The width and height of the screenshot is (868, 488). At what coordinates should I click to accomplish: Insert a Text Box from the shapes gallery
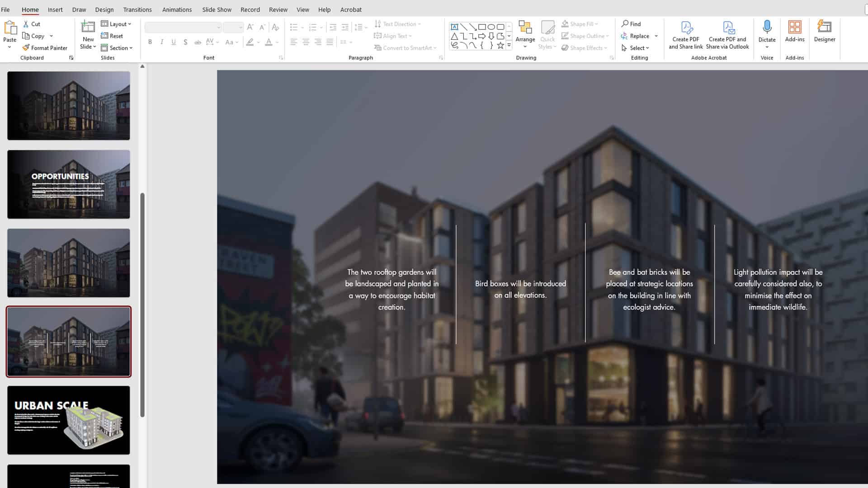coord(455,27)
